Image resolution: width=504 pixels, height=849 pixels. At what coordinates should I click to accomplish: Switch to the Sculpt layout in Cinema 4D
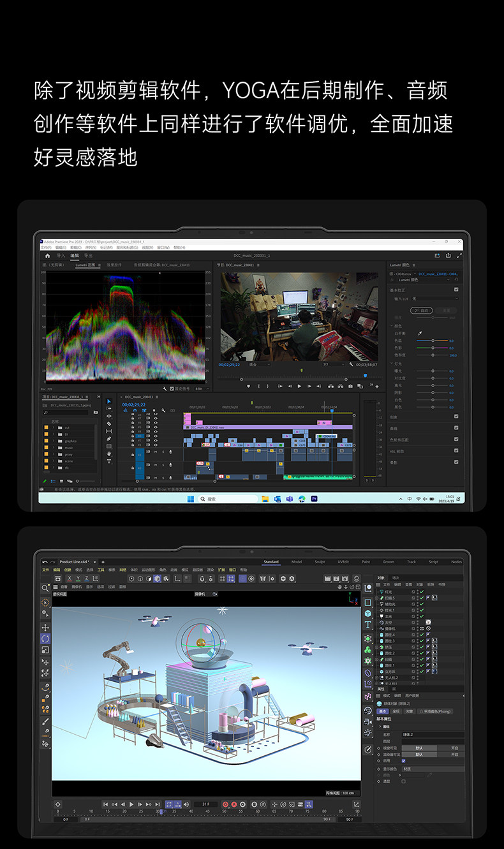coord(320,562)
